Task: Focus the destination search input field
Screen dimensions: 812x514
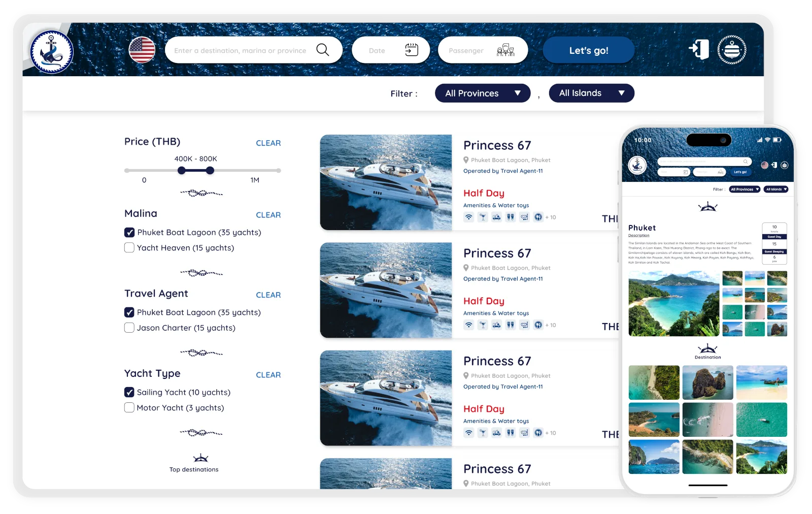Action: point(240,50)
